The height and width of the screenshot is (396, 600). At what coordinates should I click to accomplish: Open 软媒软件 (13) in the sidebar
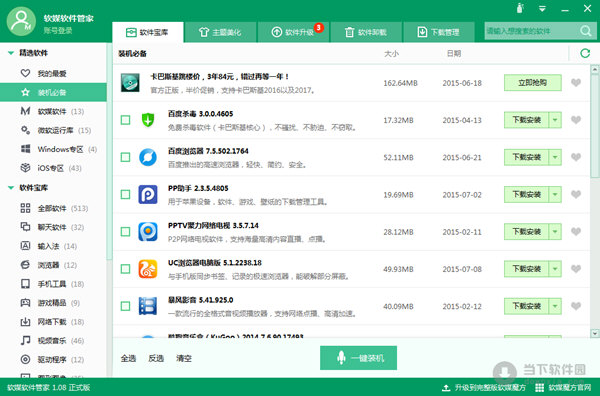pos(53,111)
